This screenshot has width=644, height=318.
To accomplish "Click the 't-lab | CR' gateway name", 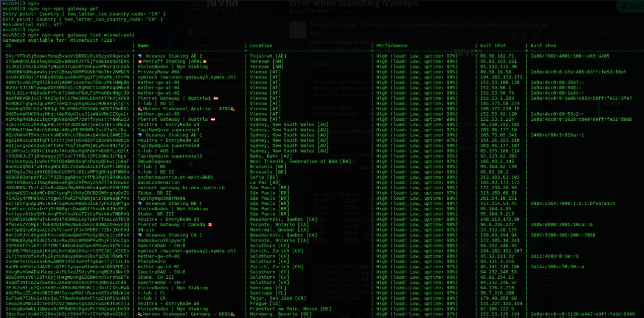I will (151, 298).
